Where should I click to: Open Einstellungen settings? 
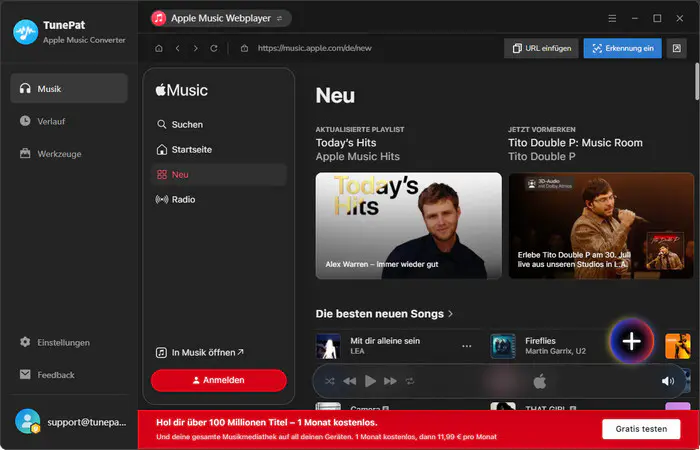(x=69, y=342)
